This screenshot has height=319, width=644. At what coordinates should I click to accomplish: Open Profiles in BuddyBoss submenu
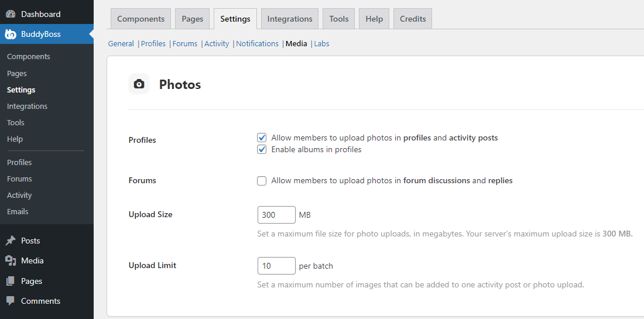pos(19,163)
